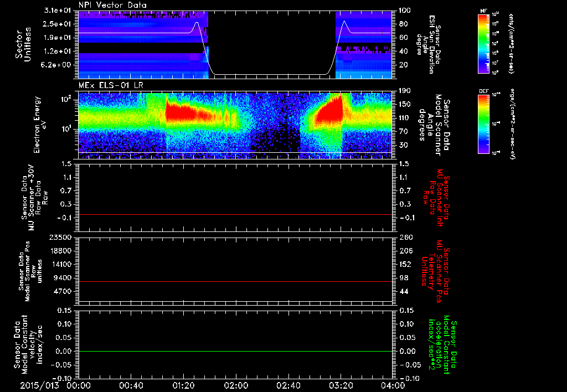Click the 44 telemetry tick value

pos(403,291)
